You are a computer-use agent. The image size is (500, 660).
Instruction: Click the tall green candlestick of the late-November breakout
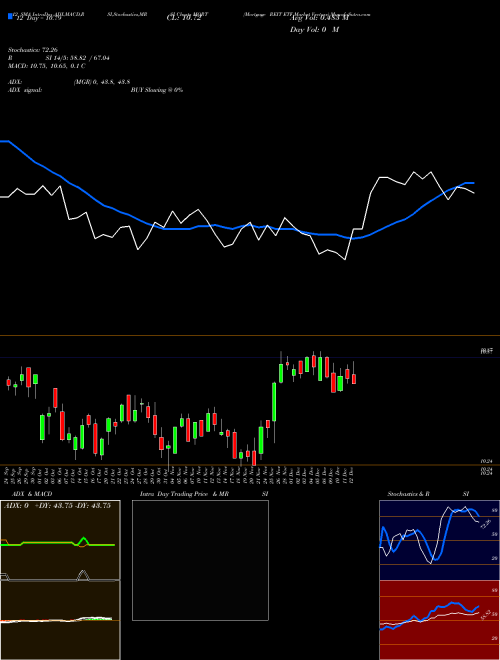(274, 402)
